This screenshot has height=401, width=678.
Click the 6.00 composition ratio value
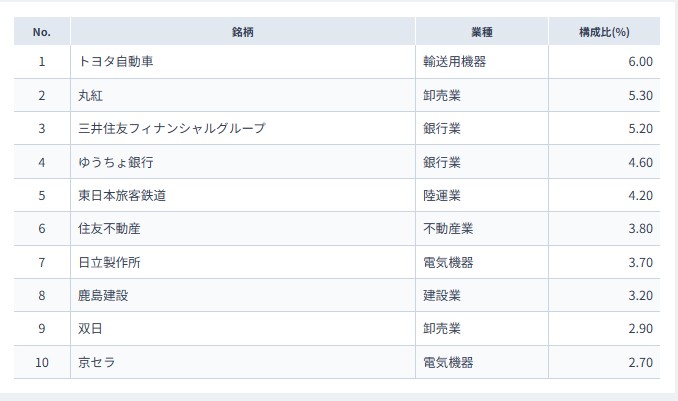click(639, 62)
